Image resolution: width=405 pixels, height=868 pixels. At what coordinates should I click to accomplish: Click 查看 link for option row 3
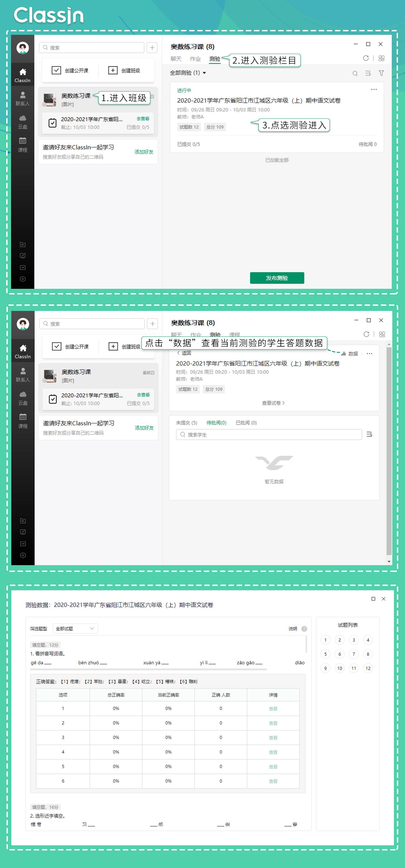pyautogui.click(x=273, y=738)
